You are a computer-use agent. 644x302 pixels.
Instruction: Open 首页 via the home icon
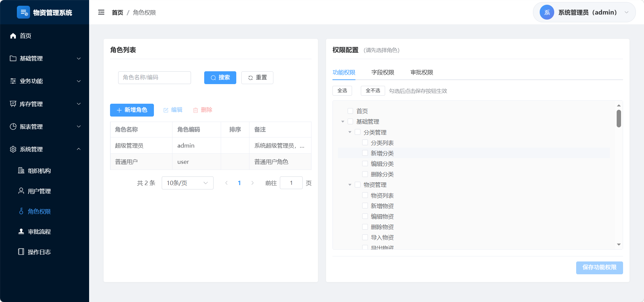tap(13, 36)
